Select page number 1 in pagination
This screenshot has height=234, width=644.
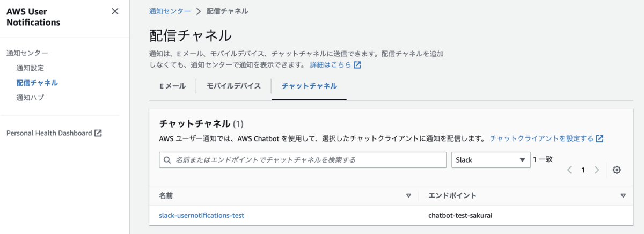point(583,170)
